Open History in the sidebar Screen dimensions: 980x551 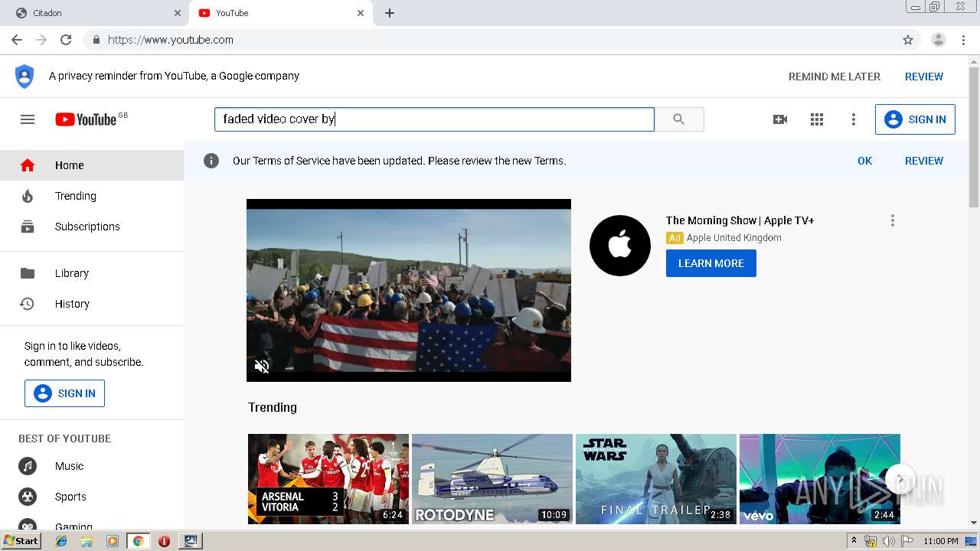point(92,304)
